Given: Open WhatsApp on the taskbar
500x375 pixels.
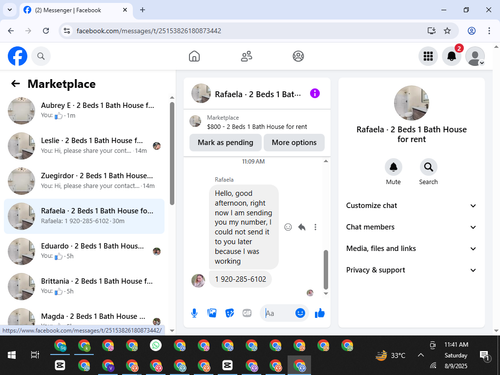Looking at the screenshot, I should pos(156,345).
